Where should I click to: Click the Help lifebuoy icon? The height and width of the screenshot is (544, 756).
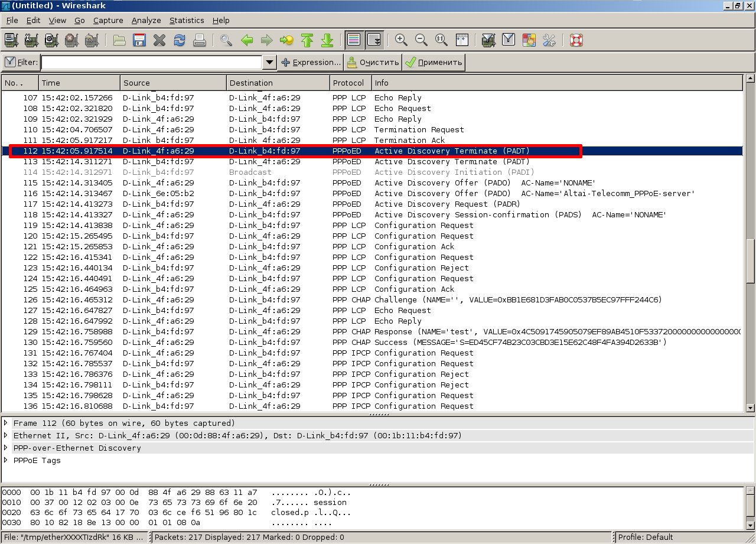pyautogui.click(x=576, y=40)
